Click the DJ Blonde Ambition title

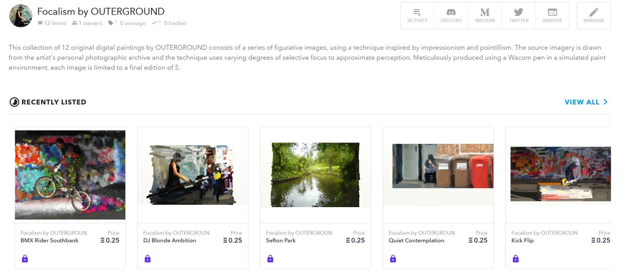[170, 241]
